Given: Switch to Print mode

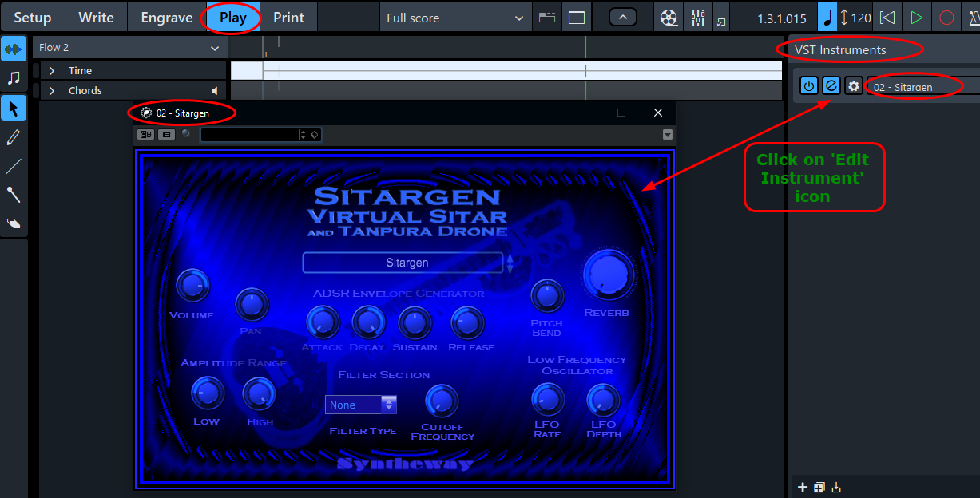Looking at the screenshot, I should [x=288, y=17].
